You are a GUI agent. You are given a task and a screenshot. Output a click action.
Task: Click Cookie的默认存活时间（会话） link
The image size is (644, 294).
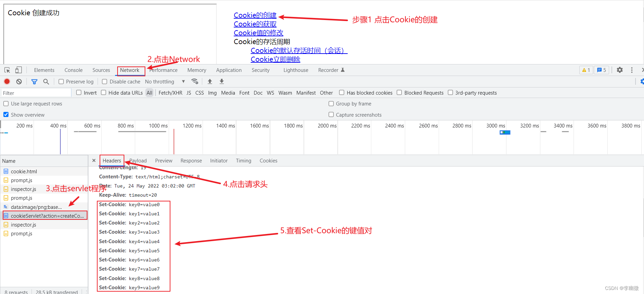pos(299,51)
